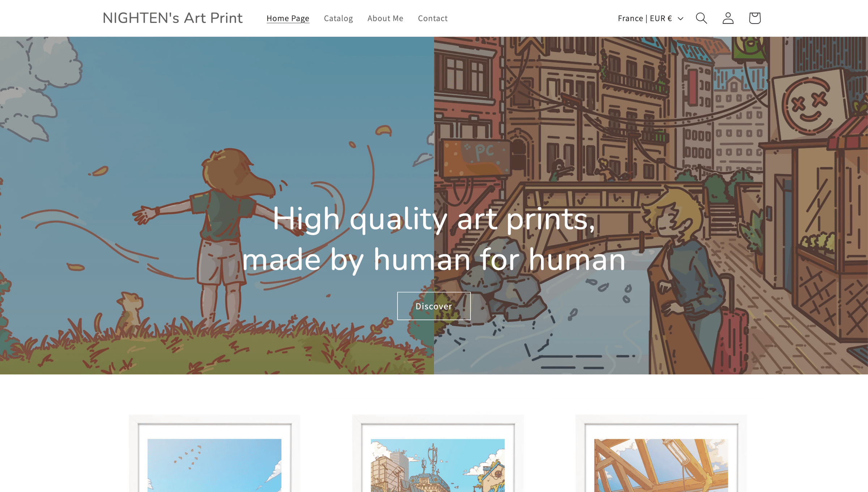Click the NIGHTEN's Art Print logo
The height and width of the screenshot is (492, 868).
pos(173,18)
